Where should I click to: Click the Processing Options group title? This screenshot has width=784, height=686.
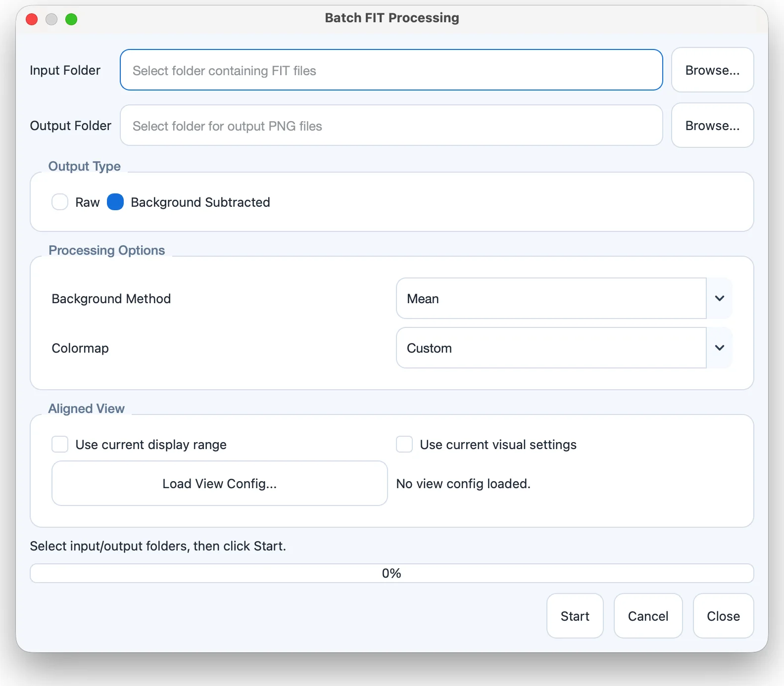point(106,250)
